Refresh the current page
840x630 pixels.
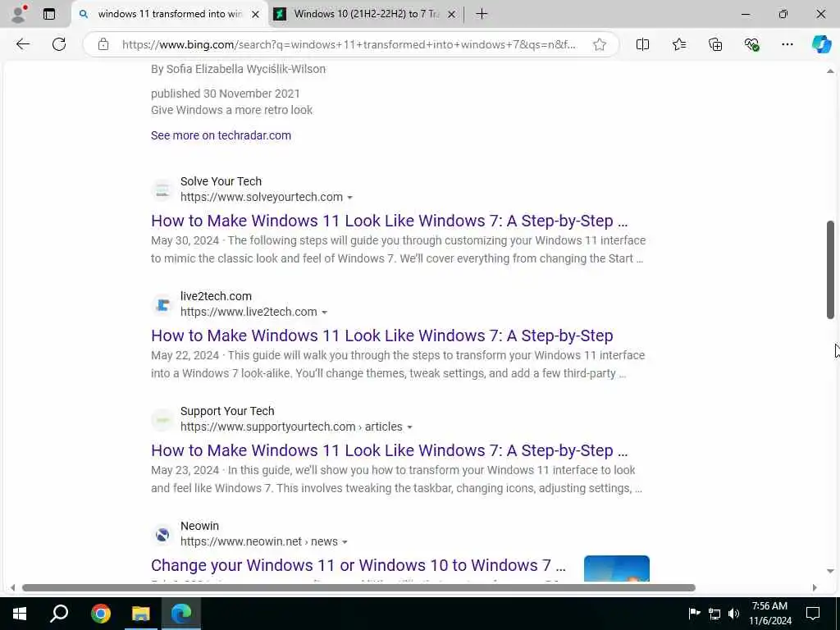tap(59, 44)
